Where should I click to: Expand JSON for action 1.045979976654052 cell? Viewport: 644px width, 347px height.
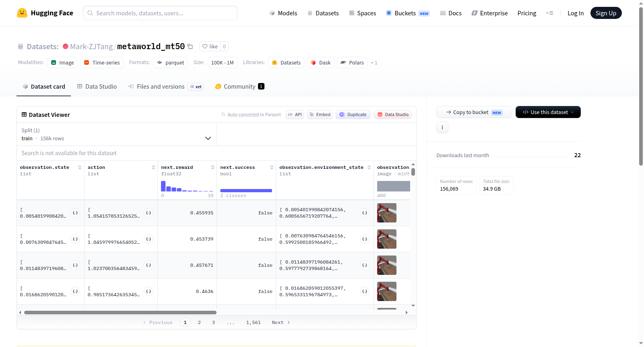click(149, 239)
